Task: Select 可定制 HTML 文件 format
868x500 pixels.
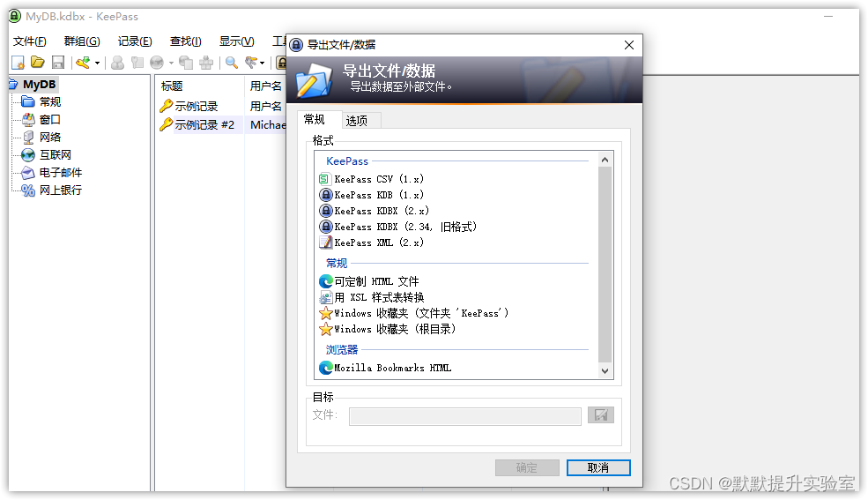Action: [376, 282]
